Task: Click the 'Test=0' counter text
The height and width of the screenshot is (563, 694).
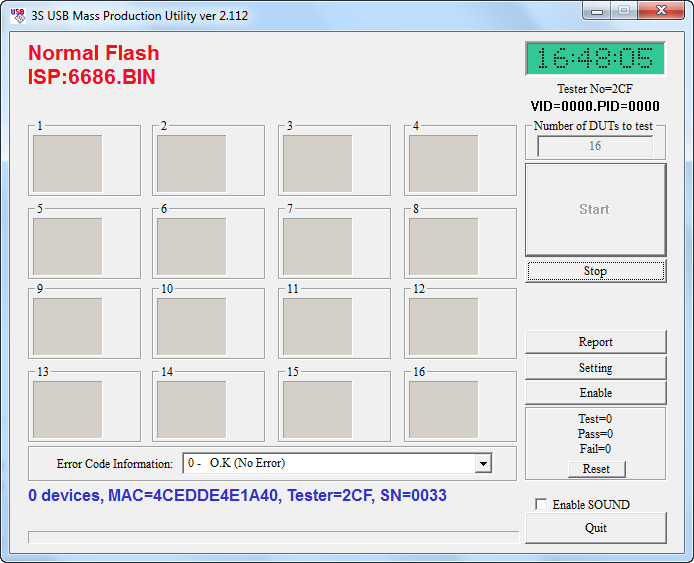Action: [595, 419]
